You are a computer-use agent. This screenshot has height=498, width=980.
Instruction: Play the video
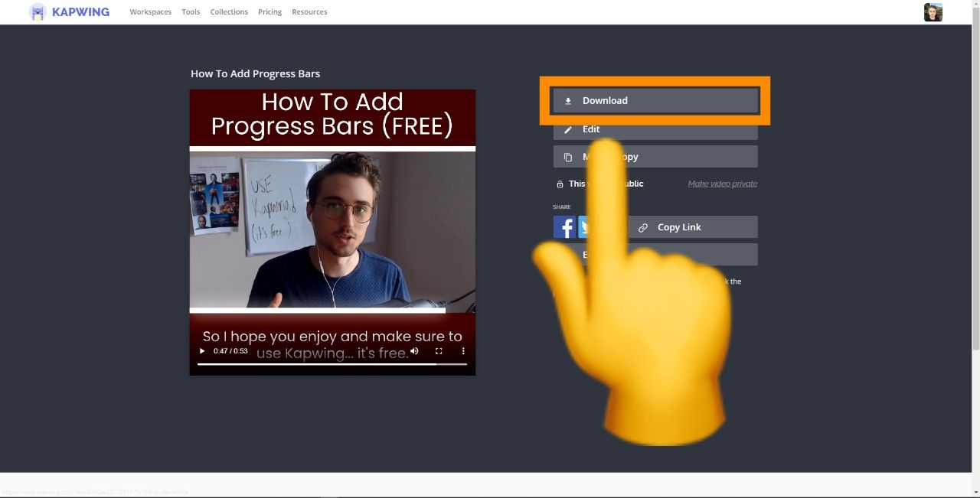click(202, 351)
